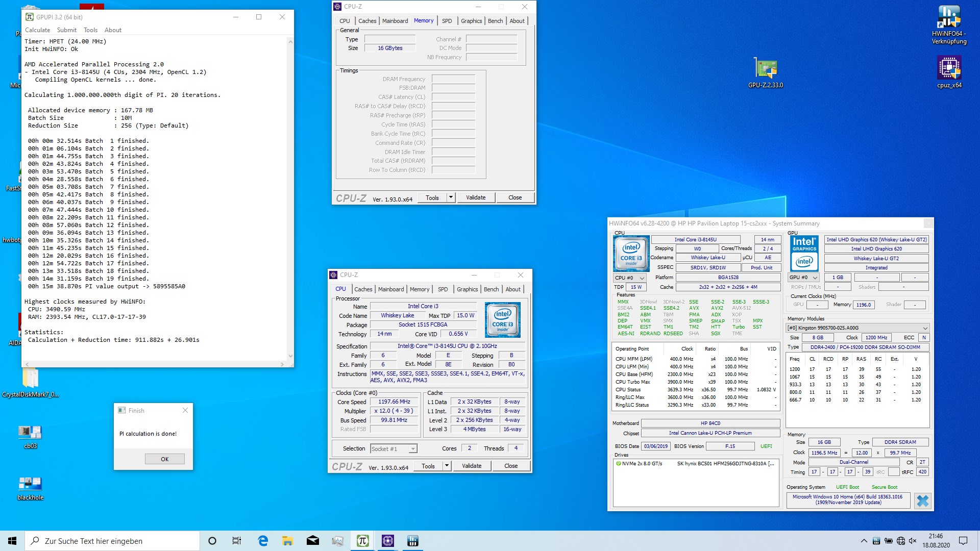
Task: Close the Finish dialog with its X button
Action: [185, 410]
